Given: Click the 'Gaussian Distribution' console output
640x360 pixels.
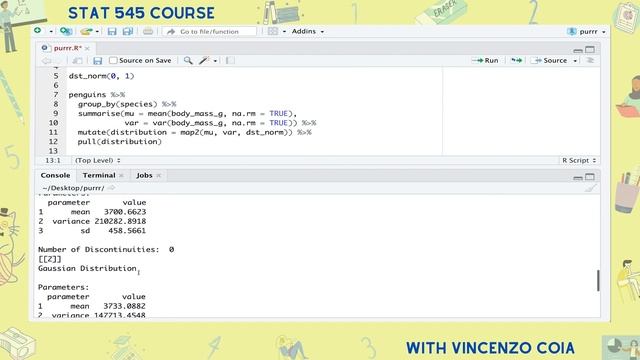Looking at the screenshot, I should pos(87,268).
